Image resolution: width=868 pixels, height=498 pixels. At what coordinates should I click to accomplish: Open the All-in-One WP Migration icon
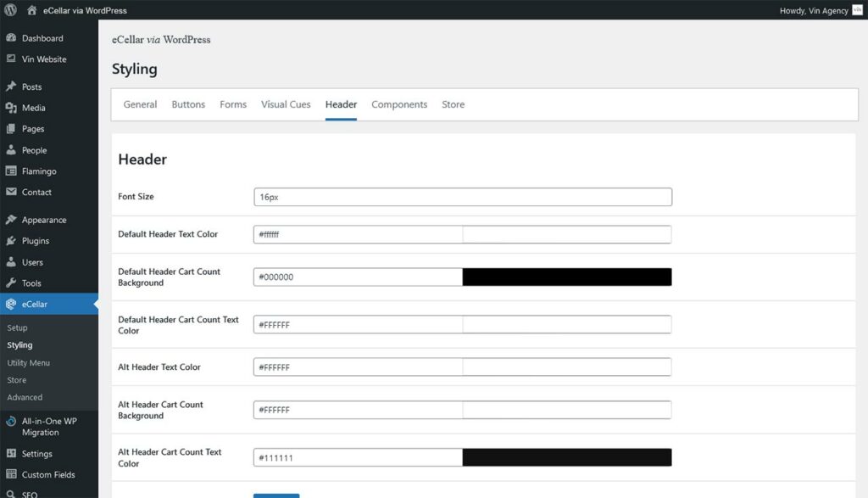click(x=12, y=421)
